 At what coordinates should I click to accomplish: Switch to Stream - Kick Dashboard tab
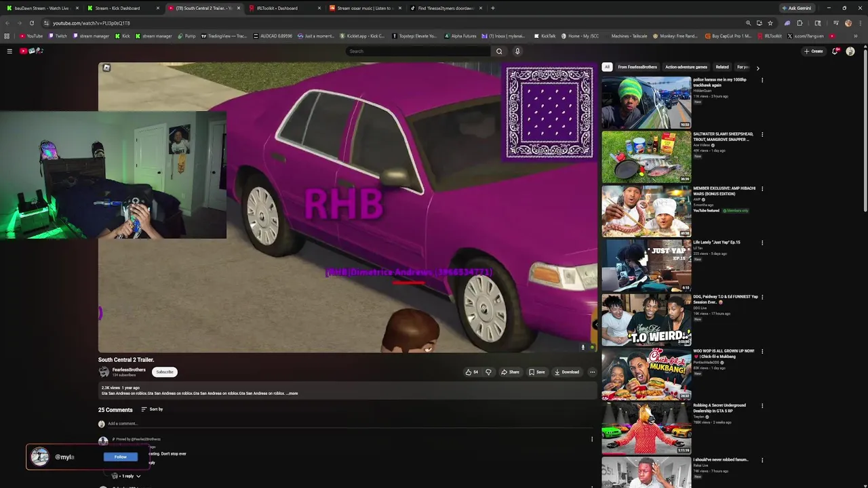pyautogui.click(x=122, y=8)
